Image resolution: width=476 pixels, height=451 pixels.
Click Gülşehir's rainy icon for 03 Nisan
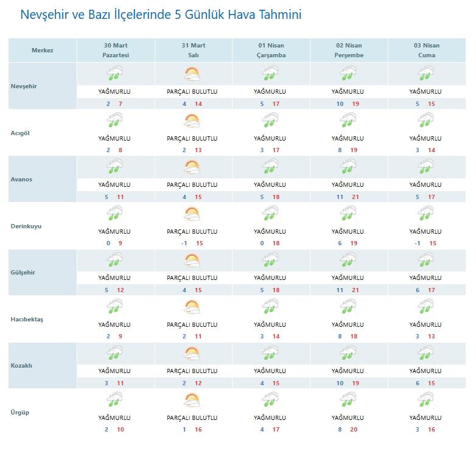pyautogui.click(x=425, y=261)
